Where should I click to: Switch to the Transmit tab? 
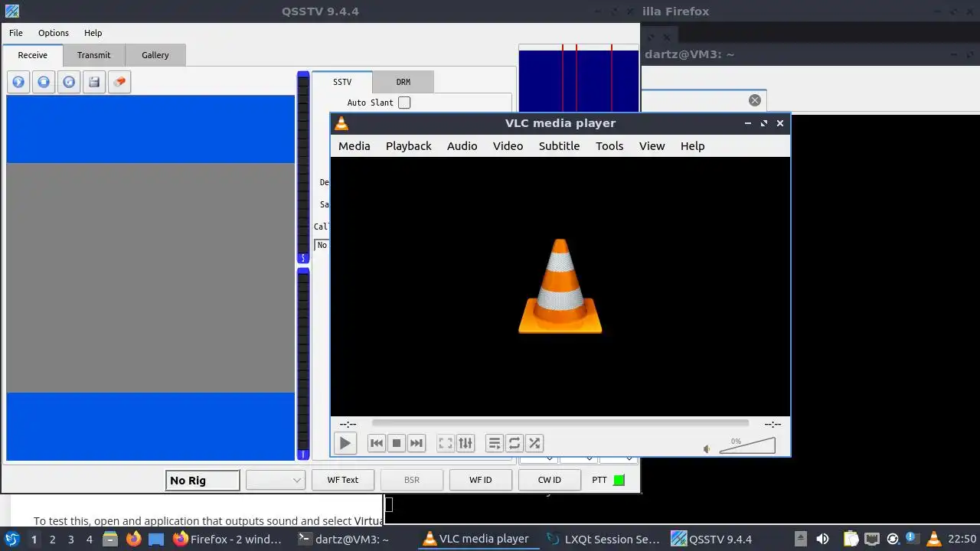click(94, 55)
